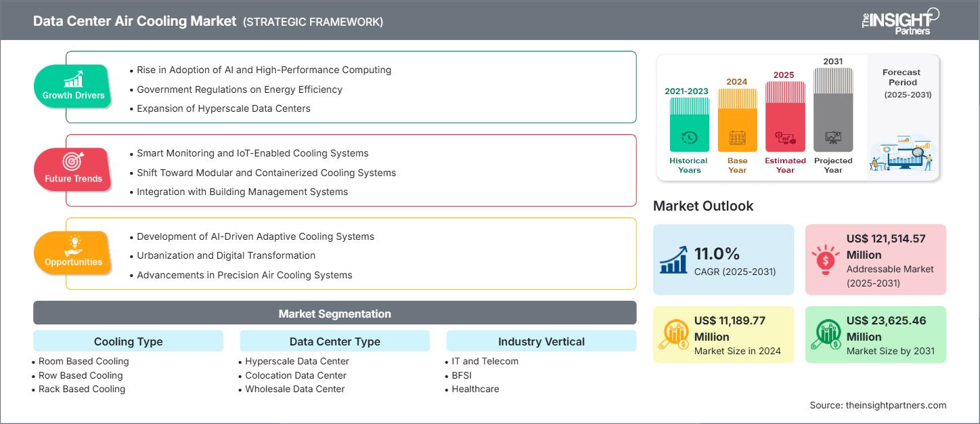
Task: Click the Estimated Year computation icon
Action: pos(785,138)
